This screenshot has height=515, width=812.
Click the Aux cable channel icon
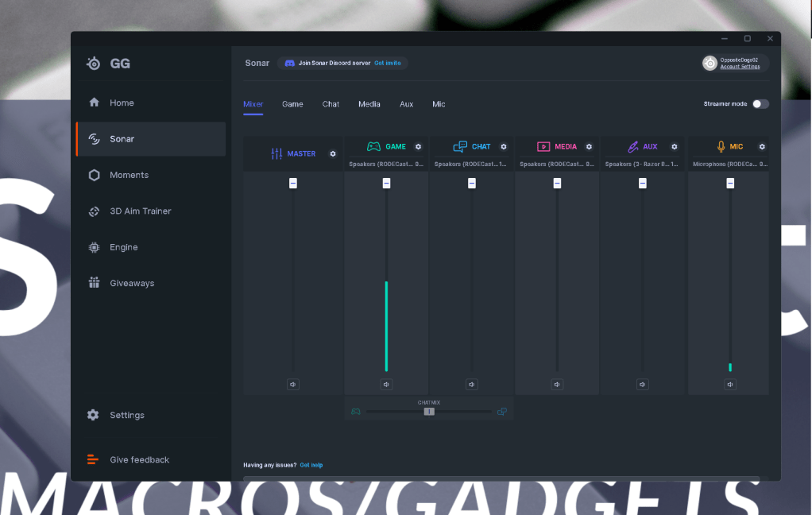[x=632, y=146]
